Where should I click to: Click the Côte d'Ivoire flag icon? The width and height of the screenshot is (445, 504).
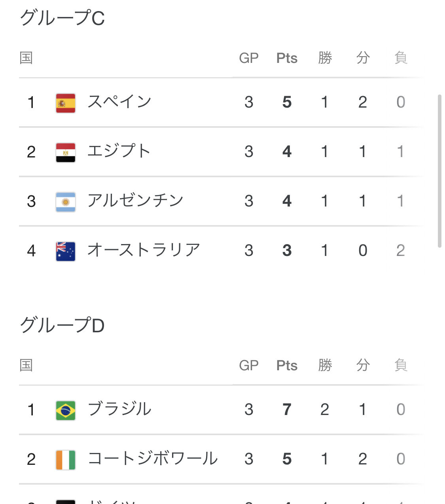66,460
